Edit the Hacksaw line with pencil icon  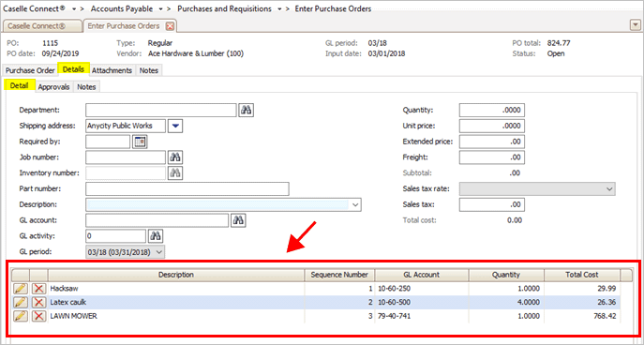click(x=21, y=289)
